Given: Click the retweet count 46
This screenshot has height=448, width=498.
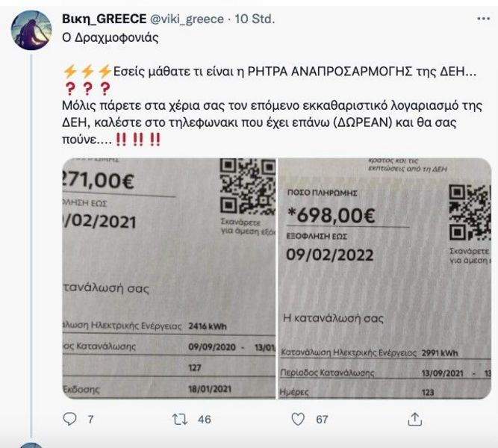Looking at the screenshot, I should [205, 420].
